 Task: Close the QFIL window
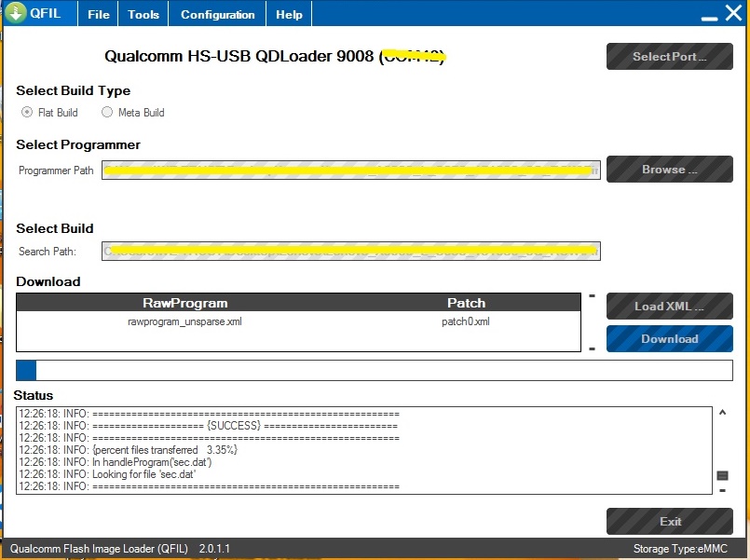pyautogui.click(x=732, y=13)
